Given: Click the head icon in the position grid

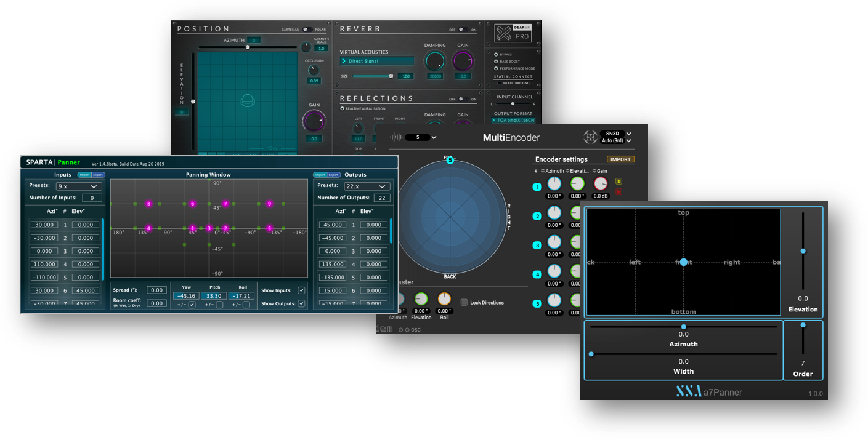Looking at the screenshot, I should point(248,101).
